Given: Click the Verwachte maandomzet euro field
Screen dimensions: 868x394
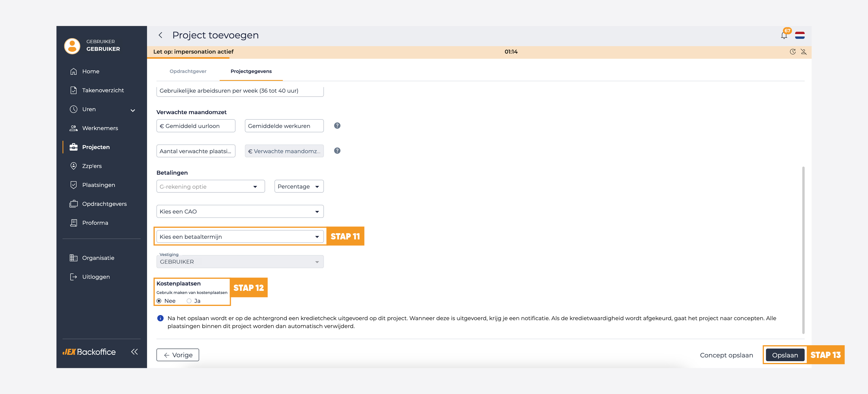Looking at the screenshot, I should [x=284, y=151].
